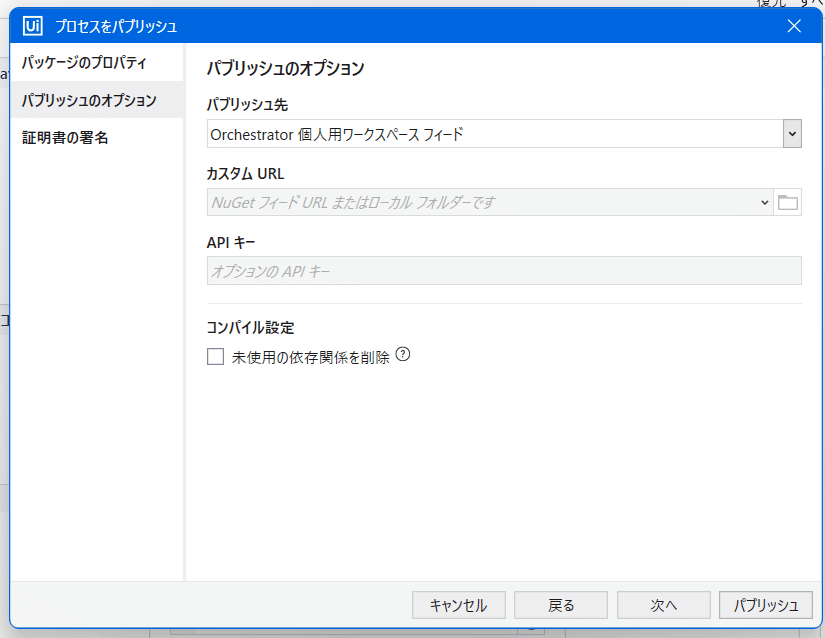This screenshot has width=825, height=638.
Task: Select the パブリッシュのオプション side tab
Action: [x=96, y=100]
